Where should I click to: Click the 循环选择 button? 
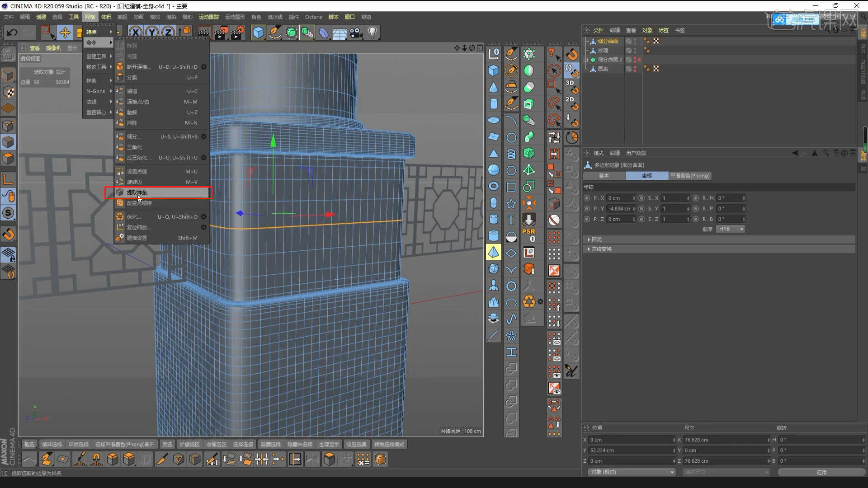[52, 445]
